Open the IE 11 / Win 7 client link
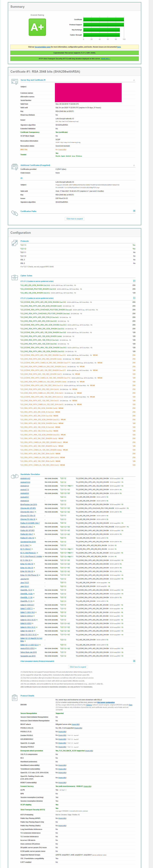 pyautogui.click(x=25, y=546)
